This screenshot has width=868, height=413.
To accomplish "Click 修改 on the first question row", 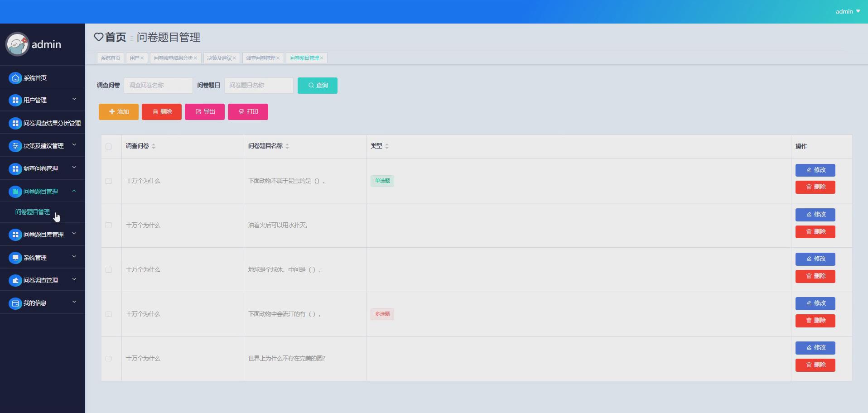I will pyautogui.click(x=815, y=170).
